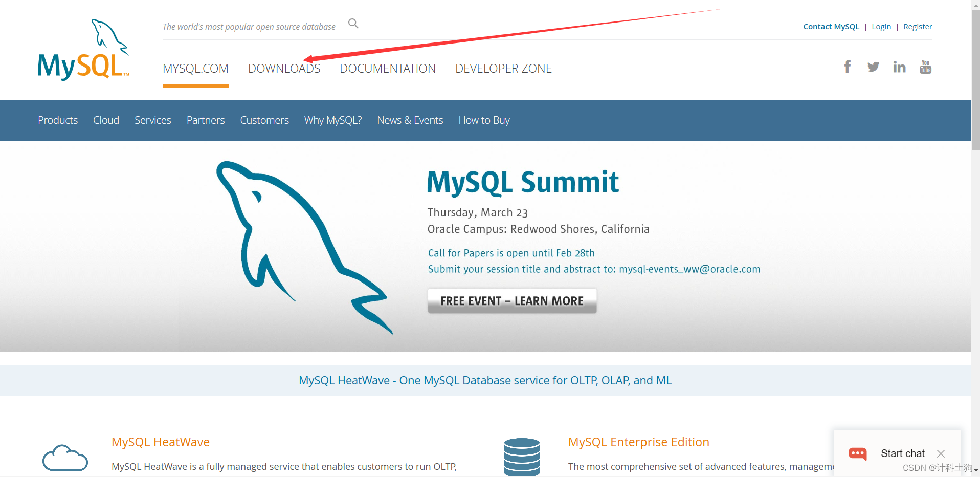
Task: Open the Customers menu item
Action: (264, 120)
